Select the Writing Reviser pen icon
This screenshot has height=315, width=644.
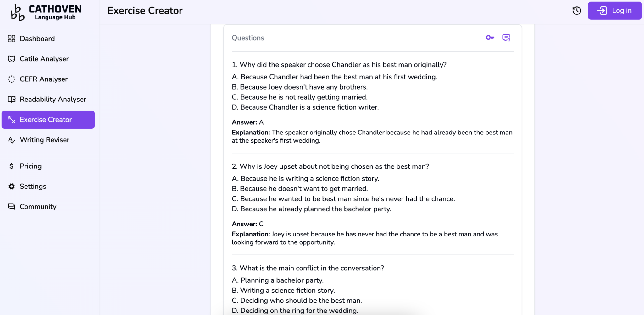(12, 140)
